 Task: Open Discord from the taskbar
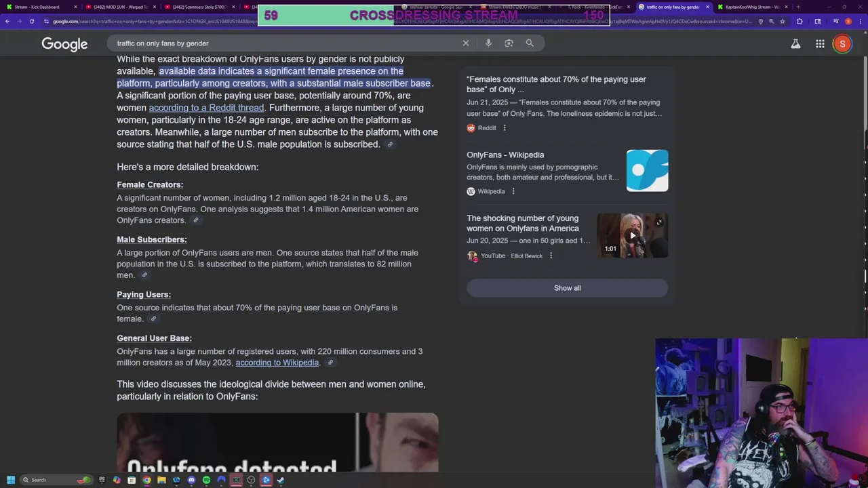pos(191,480)
